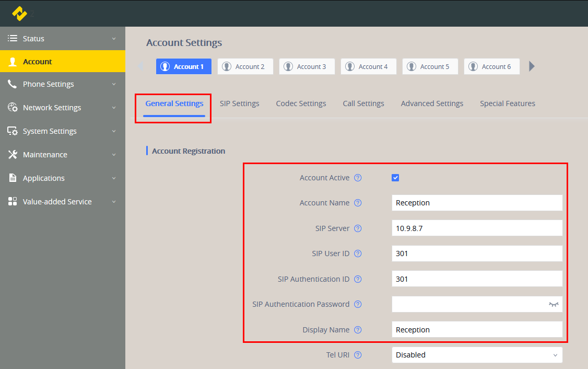The width and height of the screenshot is (588, 369).
Task: Switch to the SIP Settings tab
Action: pyautogui.click(x=239, y=103)
